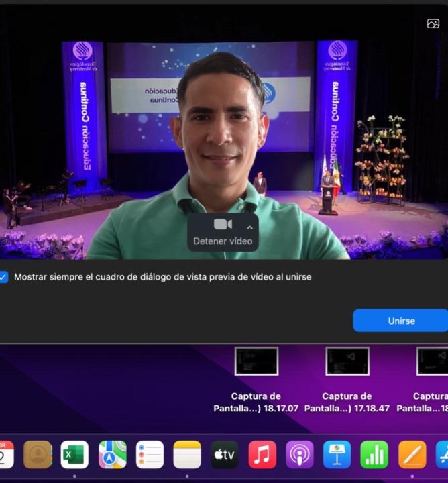Viewport: 448px width, 483px height.
Task: Open Podcasts app in the dock
Action: point(300,455)
